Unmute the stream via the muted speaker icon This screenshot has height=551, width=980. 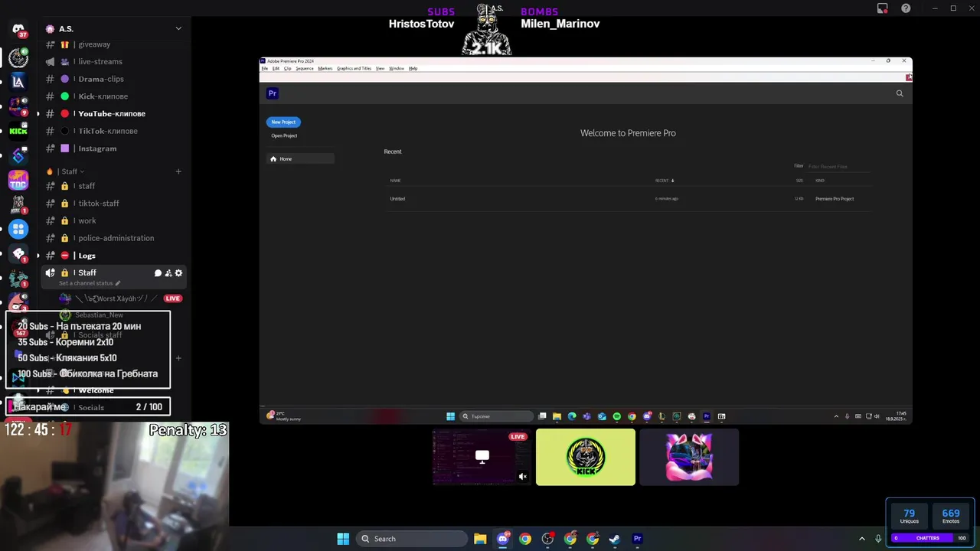pyautogui.click(x=523, y=476)
